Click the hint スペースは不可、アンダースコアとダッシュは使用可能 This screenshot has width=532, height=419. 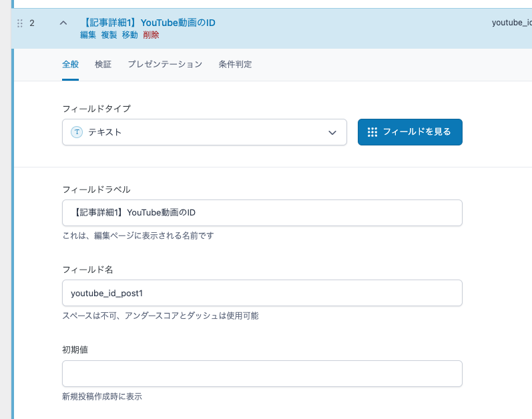point(160,316)
